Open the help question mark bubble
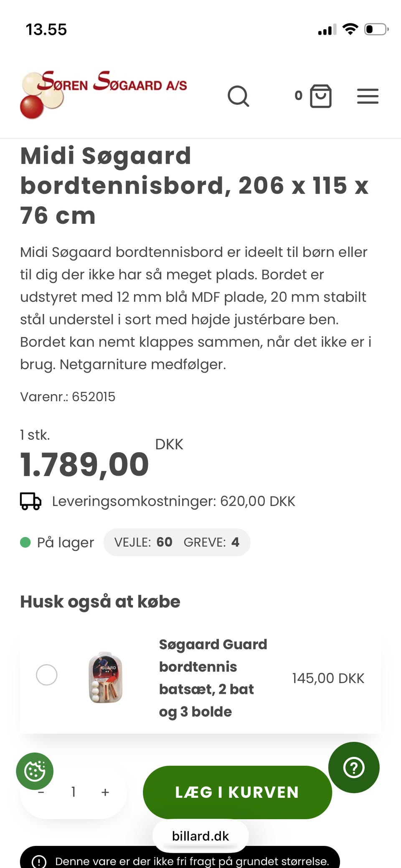This screenshot has width=401, height=868. [x=354, y=767]
